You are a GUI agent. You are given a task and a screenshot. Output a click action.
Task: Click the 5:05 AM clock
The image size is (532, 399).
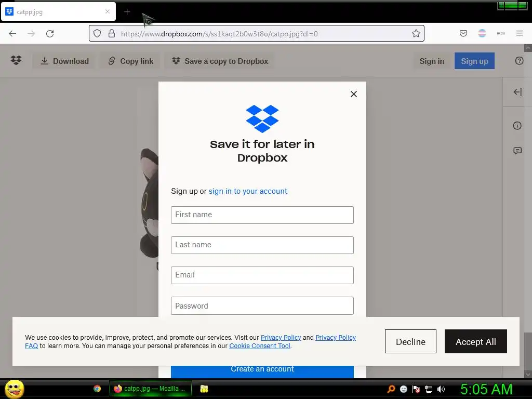click(486, 389)
